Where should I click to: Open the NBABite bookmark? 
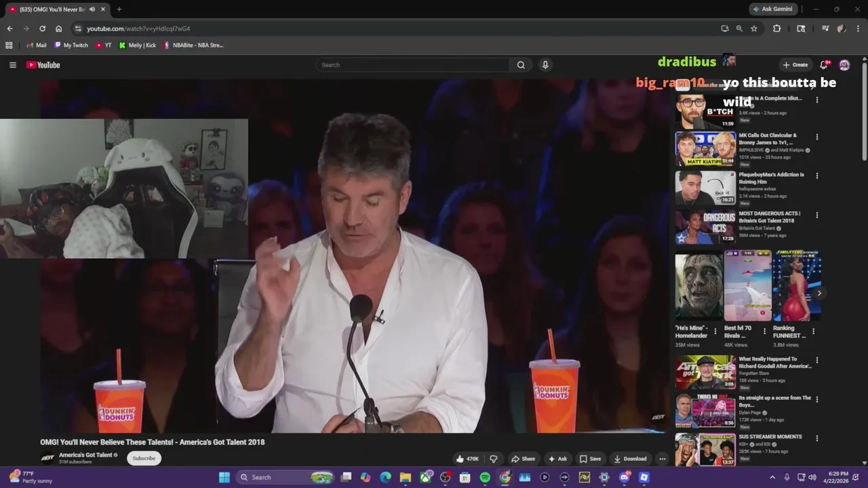coord(193,45)
